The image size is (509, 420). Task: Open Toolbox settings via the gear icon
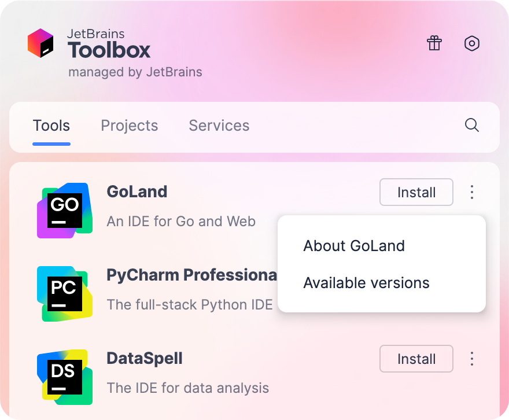(x=472, y=43)
